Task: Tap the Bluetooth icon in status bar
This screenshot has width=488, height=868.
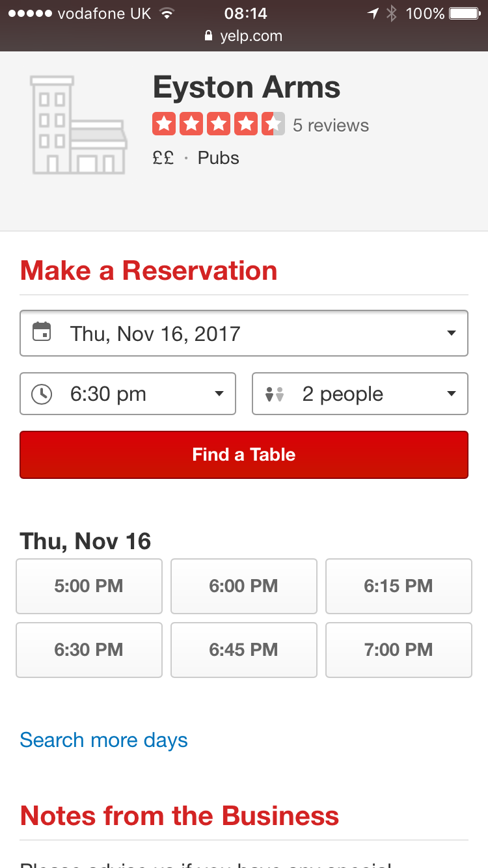Action: [391, 13]
